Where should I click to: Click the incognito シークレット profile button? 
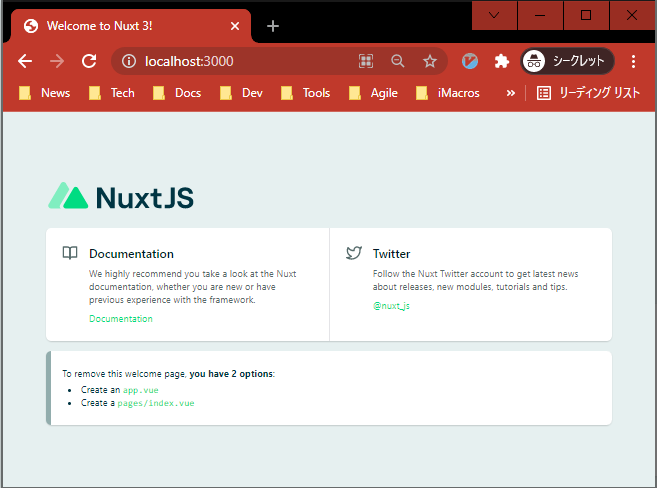(x=567, y=61)
